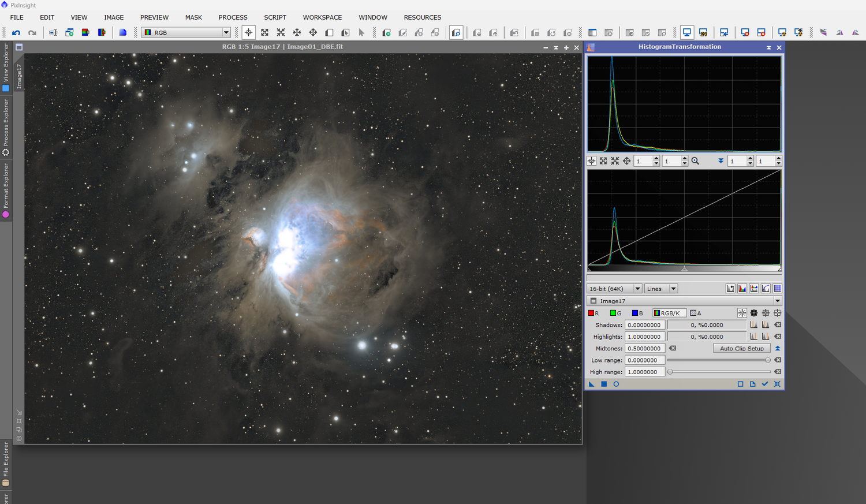Select the Zoom In tool icon
The image size is (866, 504).
pos(264,33)
